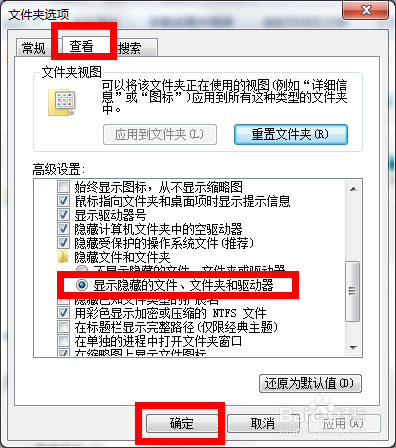The image size is (396, 448).
Task: Uncheck 用彩色显示加密或压缩的 NTFS 文件
Action: tap(63, 313)
